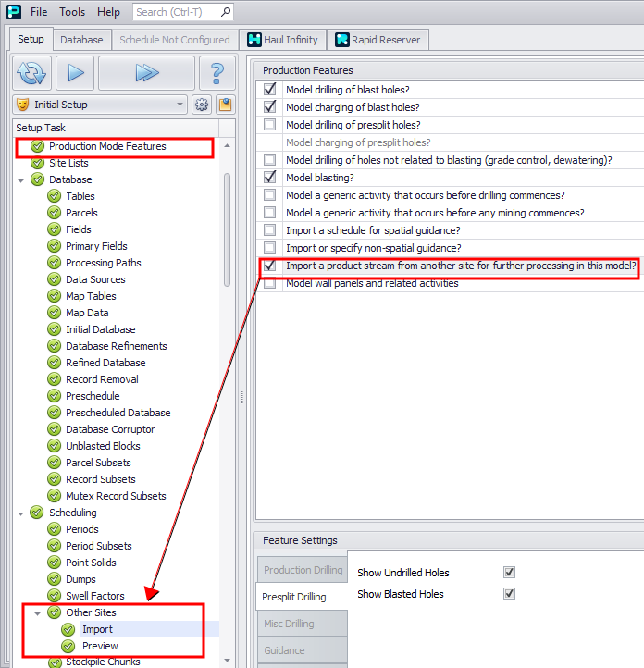Select Production Mode Features task
This screenshot has height=668, width=644.
[107, 146]
